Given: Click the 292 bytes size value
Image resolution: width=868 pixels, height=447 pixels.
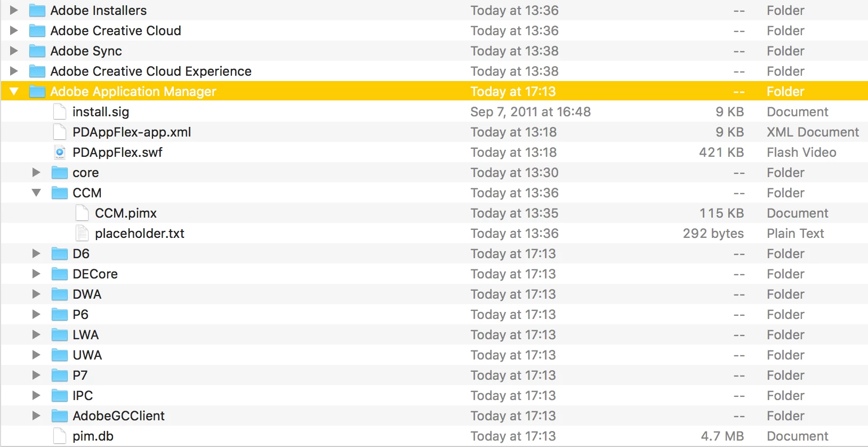Looking at the screenshot, I should (x=713, y=234).
